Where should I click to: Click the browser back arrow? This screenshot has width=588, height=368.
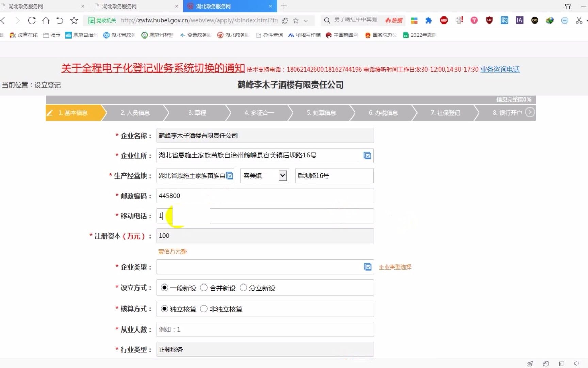tap(3, 20)
